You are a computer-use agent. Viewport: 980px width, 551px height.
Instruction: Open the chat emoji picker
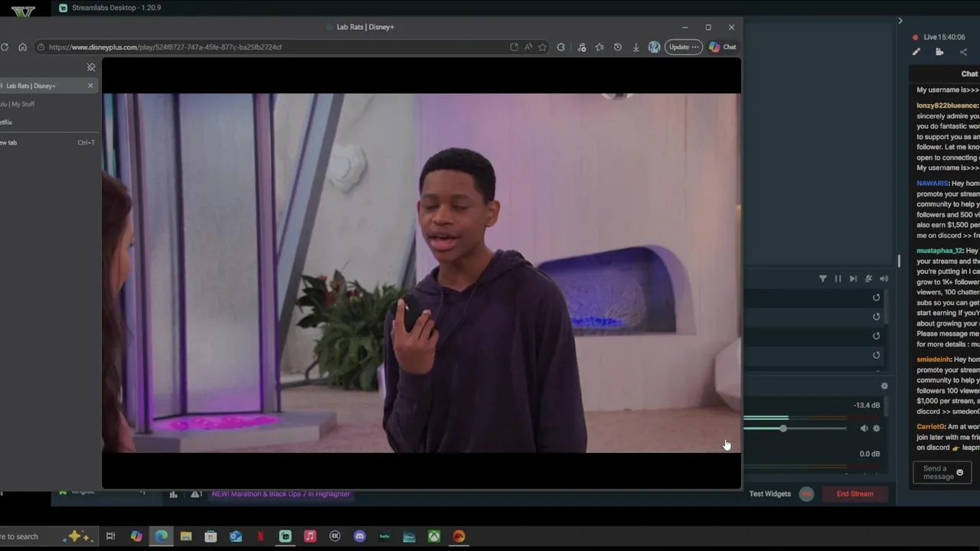tap(960, 473)
